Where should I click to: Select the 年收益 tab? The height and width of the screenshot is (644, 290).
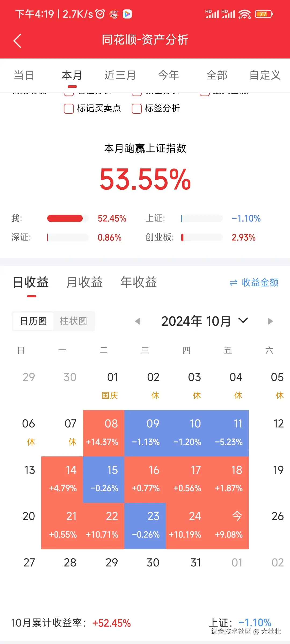(x=139, y=282)
